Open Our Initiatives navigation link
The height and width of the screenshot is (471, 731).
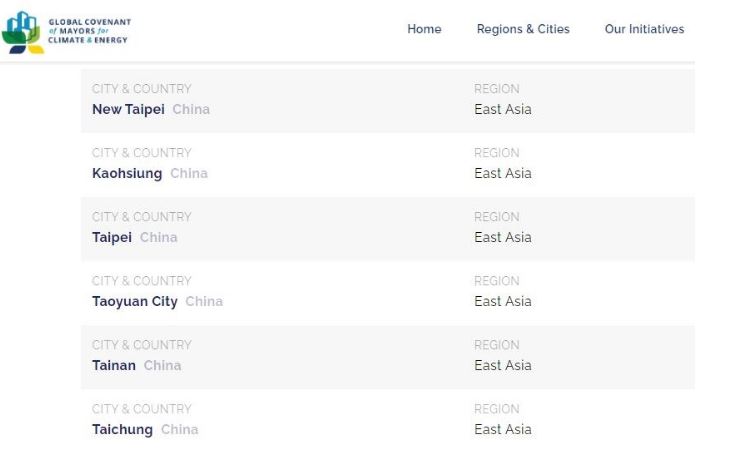click(x=644, y=29)
